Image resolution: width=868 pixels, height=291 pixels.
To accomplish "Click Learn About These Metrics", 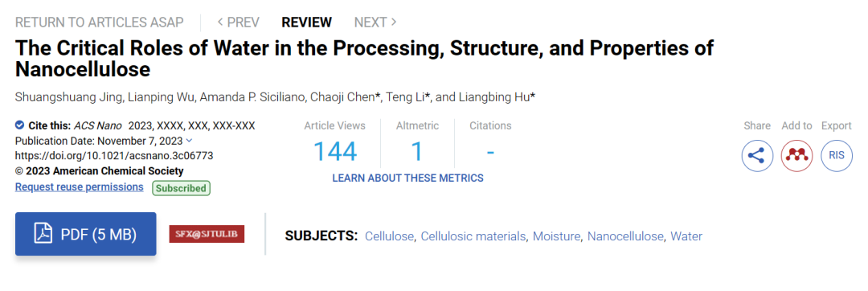I will (407, 178).
